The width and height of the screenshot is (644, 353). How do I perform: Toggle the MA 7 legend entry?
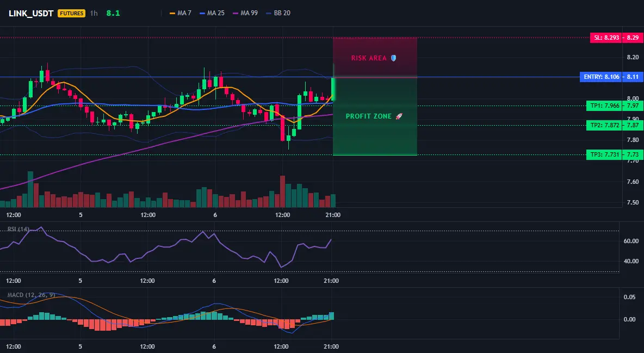[181, 13]
